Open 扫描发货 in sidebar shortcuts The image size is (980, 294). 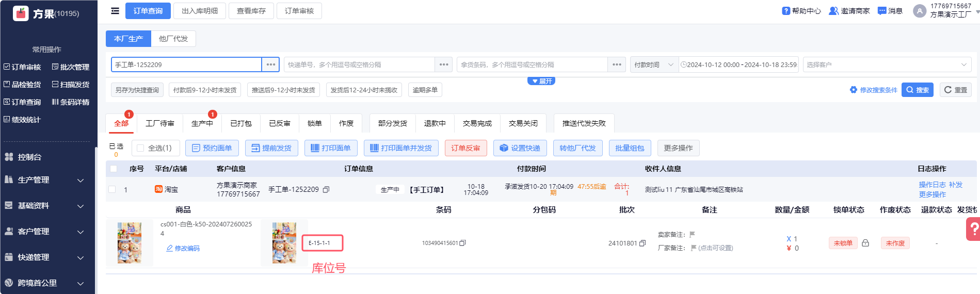pyautogui.click(x=71, y=85)
